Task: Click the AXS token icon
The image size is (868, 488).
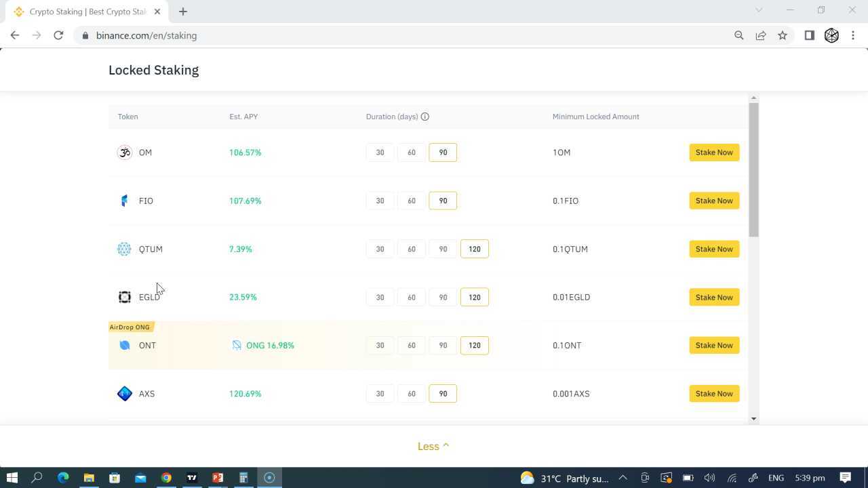Action: tap(124, 394)
